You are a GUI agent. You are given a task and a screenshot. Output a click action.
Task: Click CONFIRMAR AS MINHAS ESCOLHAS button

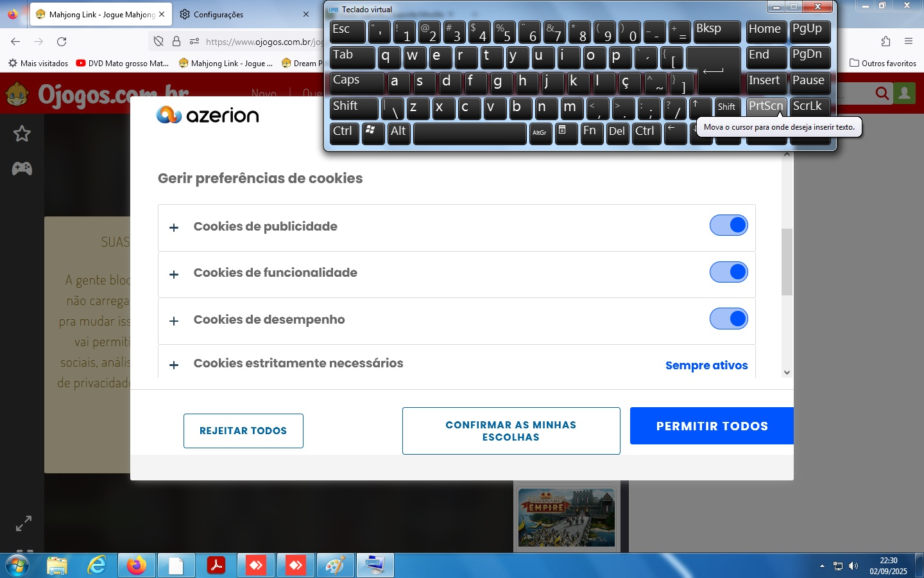(511, 431)
